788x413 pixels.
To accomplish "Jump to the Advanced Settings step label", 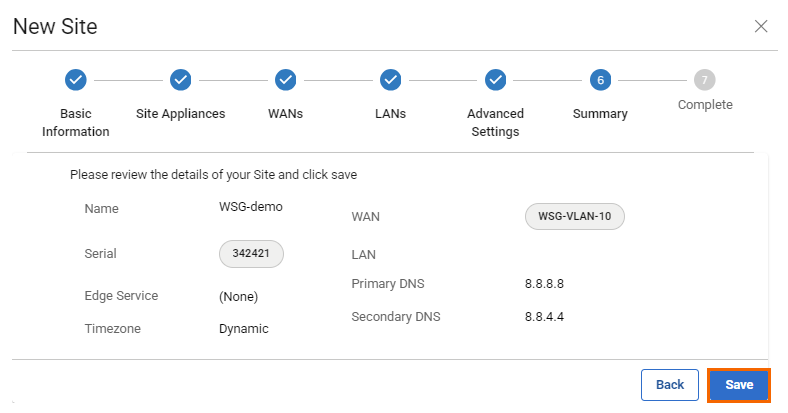I will (x=495, y=122).
